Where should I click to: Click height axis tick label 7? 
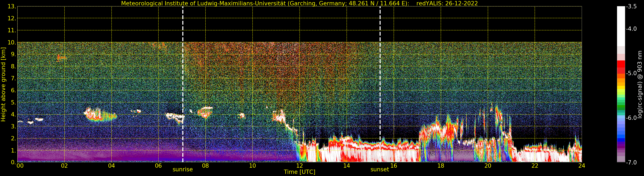pos(13,78)
